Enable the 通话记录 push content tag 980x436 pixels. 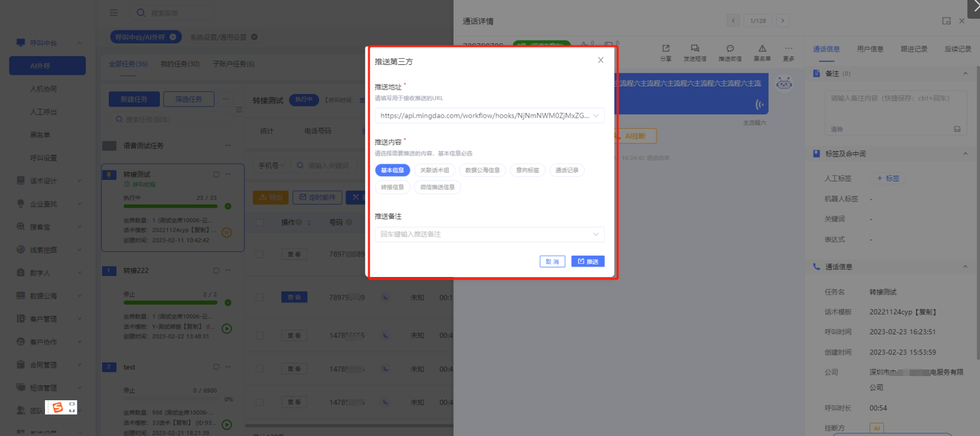[566, 170]
